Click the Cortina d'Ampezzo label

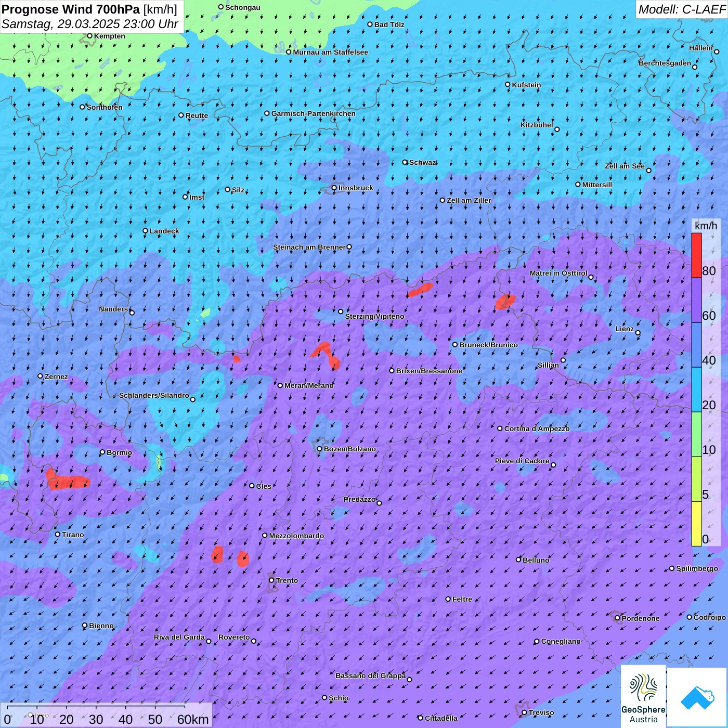point(537,428)
